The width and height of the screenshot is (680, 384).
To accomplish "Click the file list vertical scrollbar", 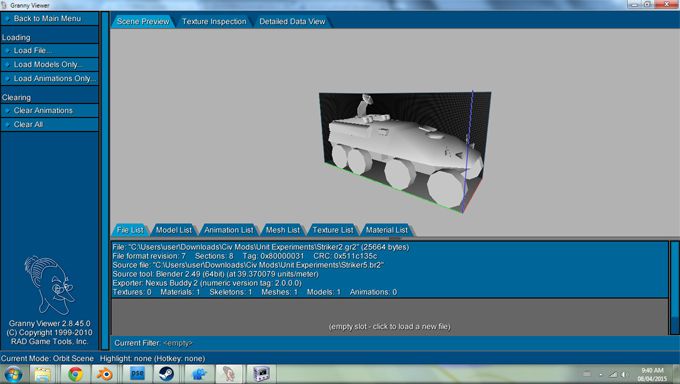I will pyautogui.click(x=674, y=288).
